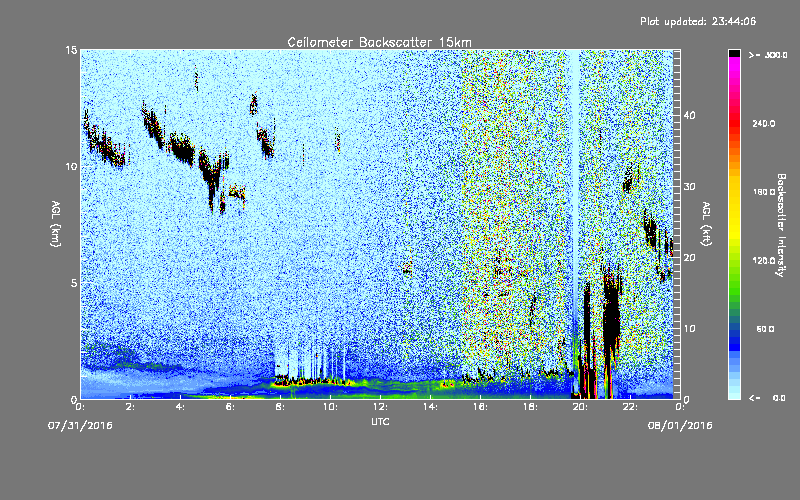Click the "12:" hour tick label
This screenshot has width=800, height=500.
click(x=381, y=407)
